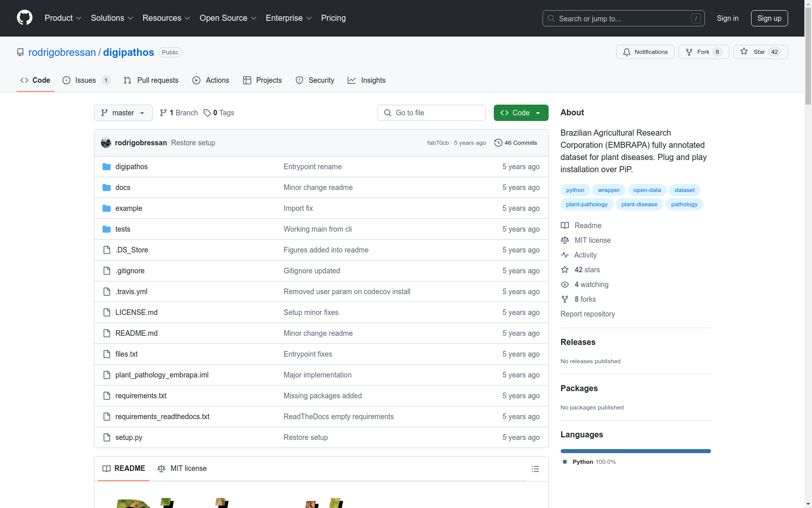
Task: Click the Sign in link
Action: point(728,18)
